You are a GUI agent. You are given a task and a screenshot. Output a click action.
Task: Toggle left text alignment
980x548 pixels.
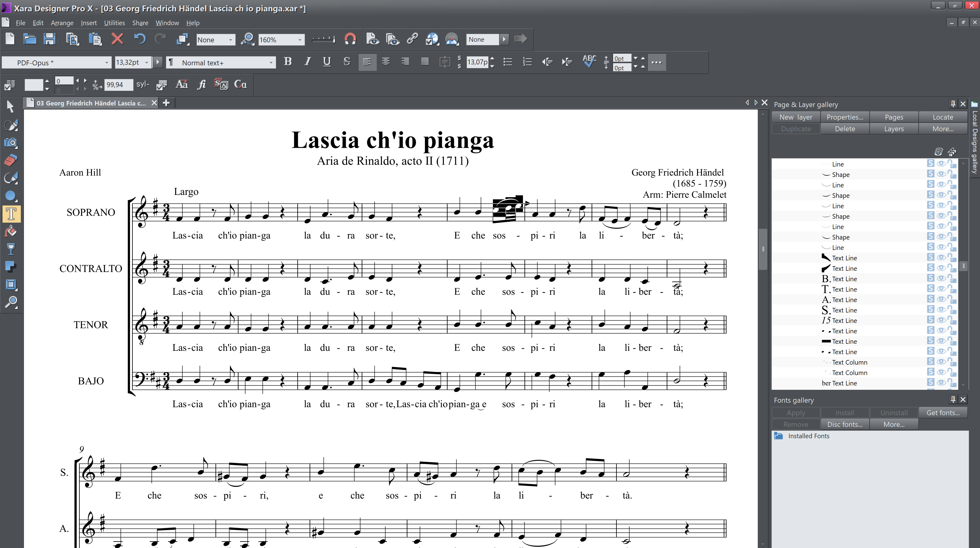pos(367,61)
